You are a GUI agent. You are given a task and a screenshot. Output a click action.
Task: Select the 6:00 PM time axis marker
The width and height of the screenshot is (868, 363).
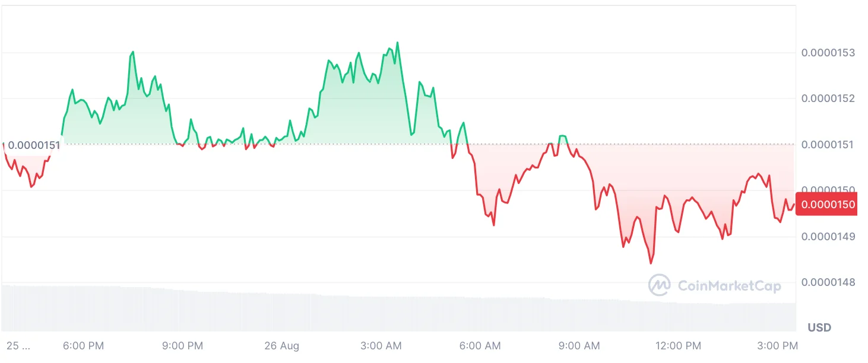tap(84, 346)
